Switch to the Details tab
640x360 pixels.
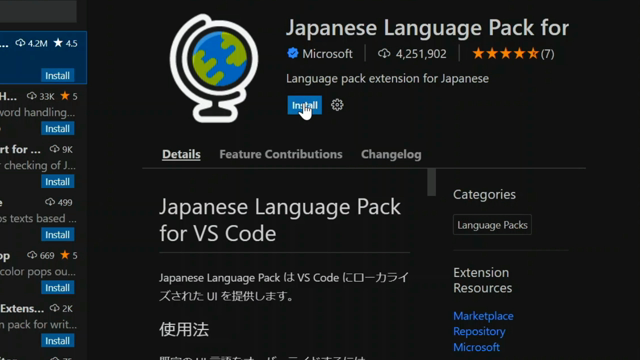pos(181,154)
